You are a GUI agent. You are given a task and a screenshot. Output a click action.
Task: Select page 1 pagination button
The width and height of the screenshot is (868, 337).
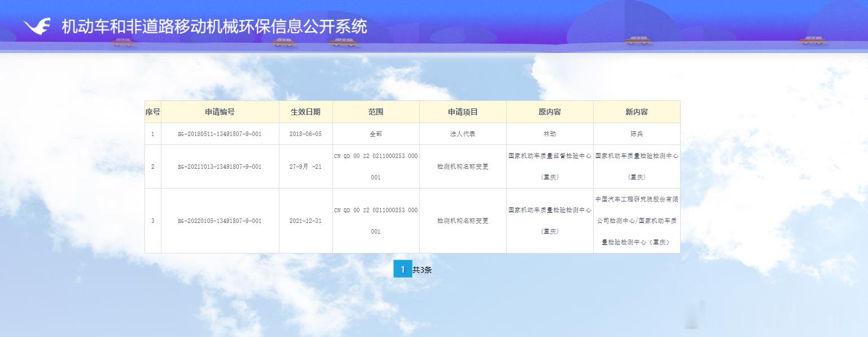click(402, 269)
